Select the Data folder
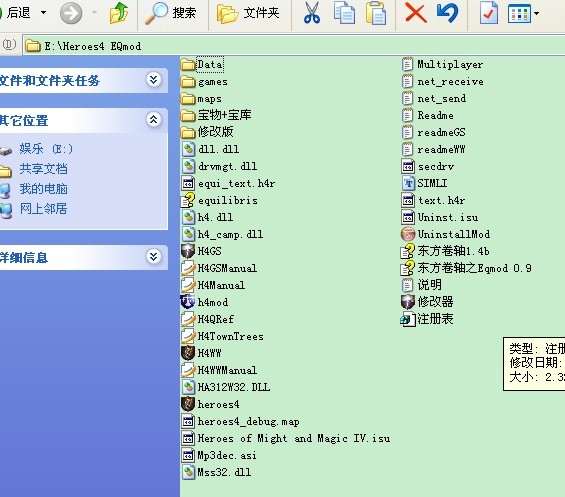 202,65
